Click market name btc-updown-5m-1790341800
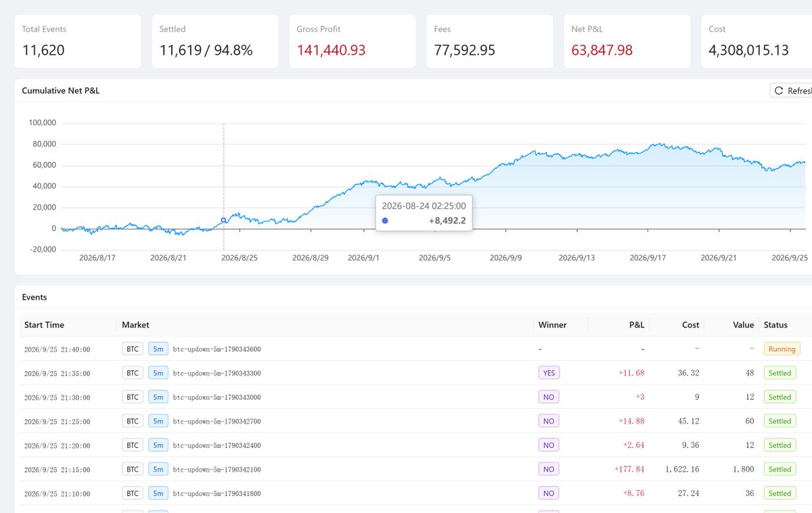 point(217,493)
